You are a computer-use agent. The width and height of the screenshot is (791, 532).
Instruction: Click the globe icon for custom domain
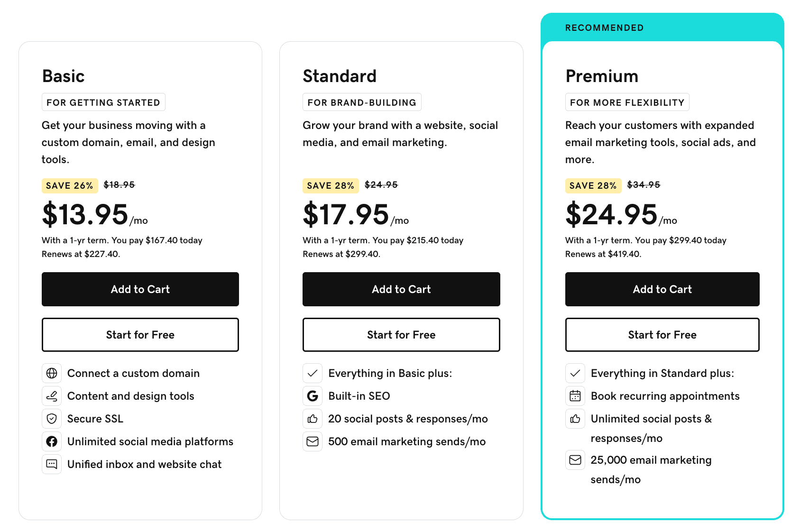(x=52, y=373)
